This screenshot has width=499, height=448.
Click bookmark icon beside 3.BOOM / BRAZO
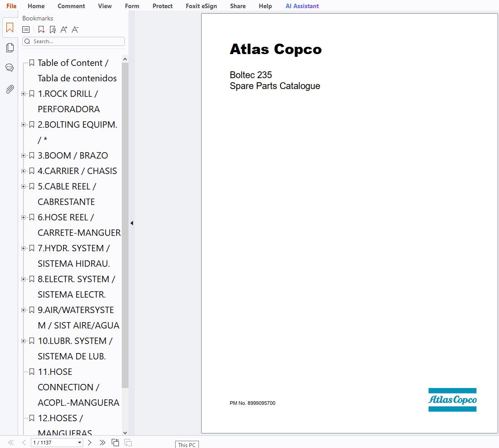pyautogui.click(x=32, y=155)
